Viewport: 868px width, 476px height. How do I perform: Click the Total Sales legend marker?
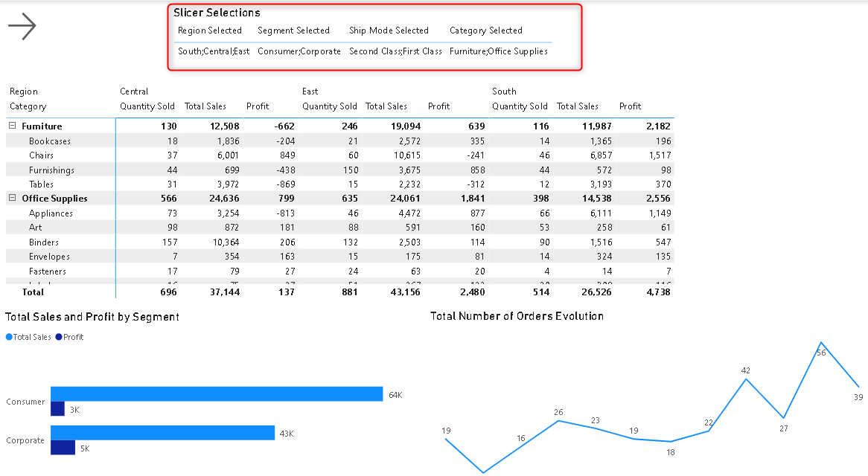(10, 337)
